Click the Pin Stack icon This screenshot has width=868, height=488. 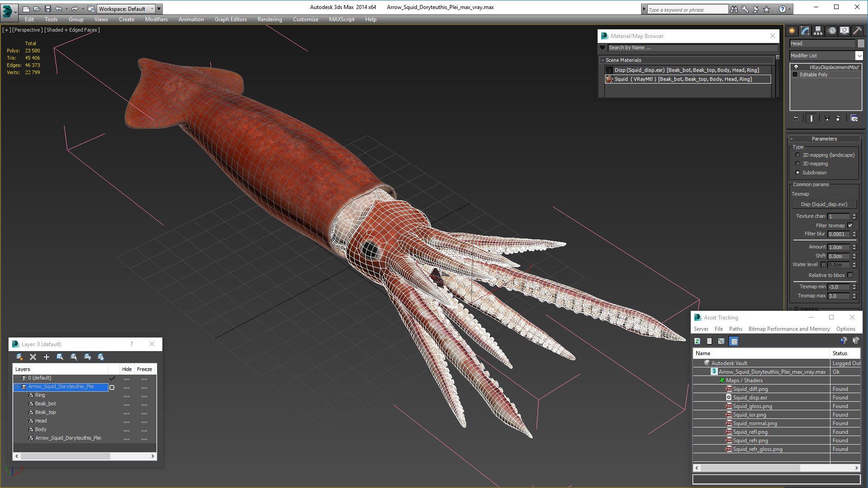(796, 118)
